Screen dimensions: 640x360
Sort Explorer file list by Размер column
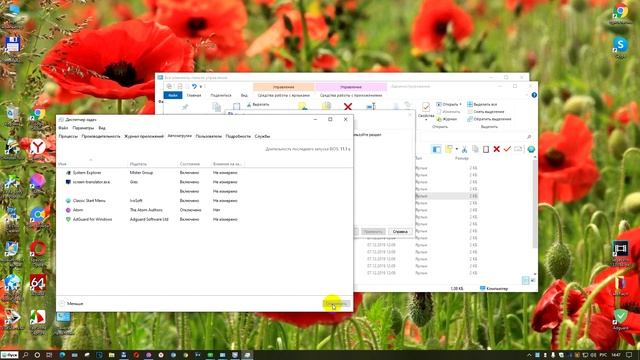pos(462,158)
